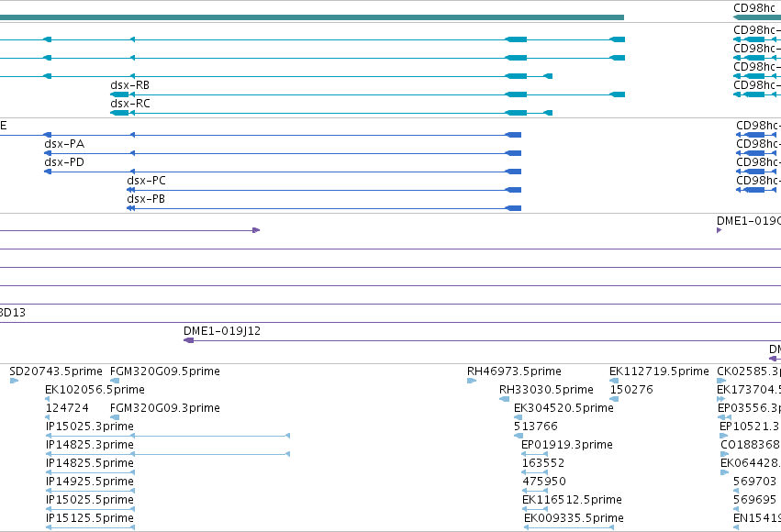Click the RH33030.5prime feature glyph
The width and height of the screenshot is (781, 532).
(x=504, y=399)
